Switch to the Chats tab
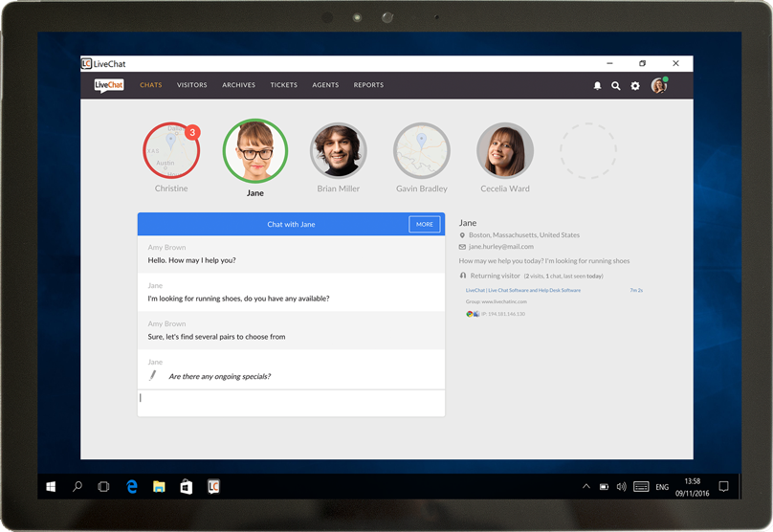773x532 pixels. pyautogui.click(x=151, y=85)
